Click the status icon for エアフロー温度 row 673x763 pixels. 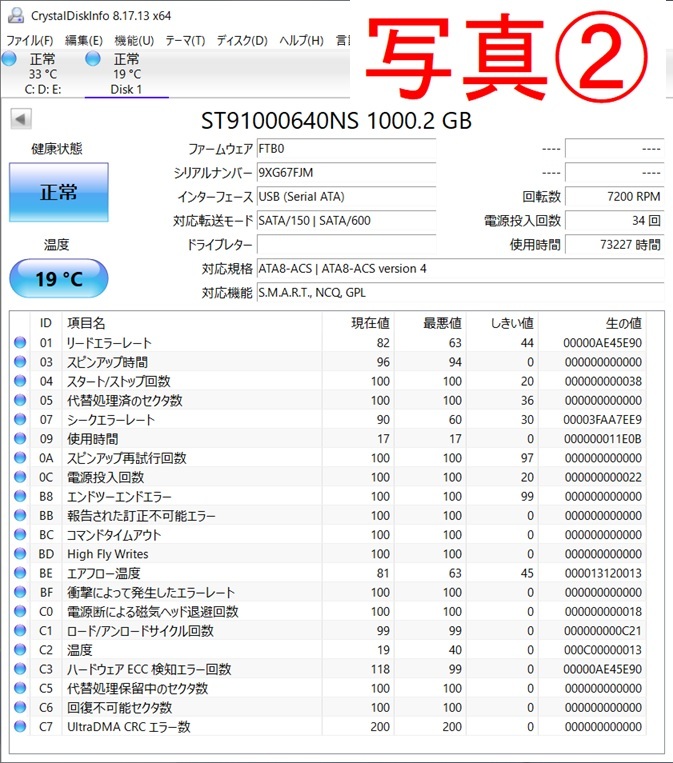click(20, 573)
